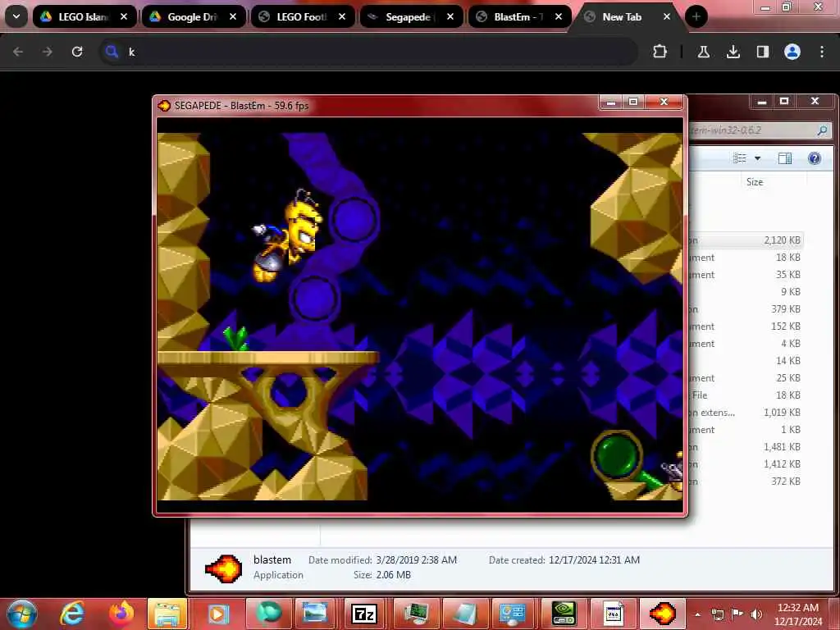Viewport: 840px width, 630px height.
Task: Select the file row sized 35 KB
Action: coord(746,275)
